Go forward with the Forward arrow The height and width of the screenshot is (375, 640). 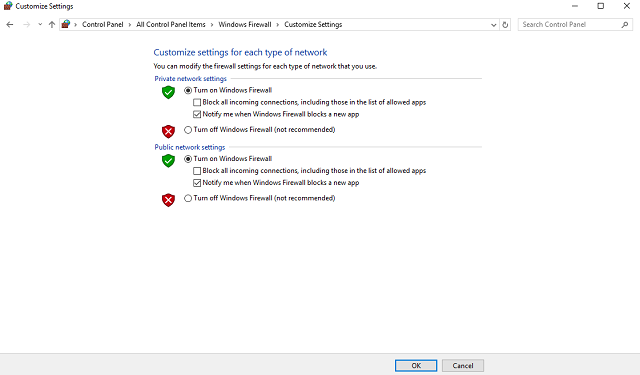coord(27,24)
